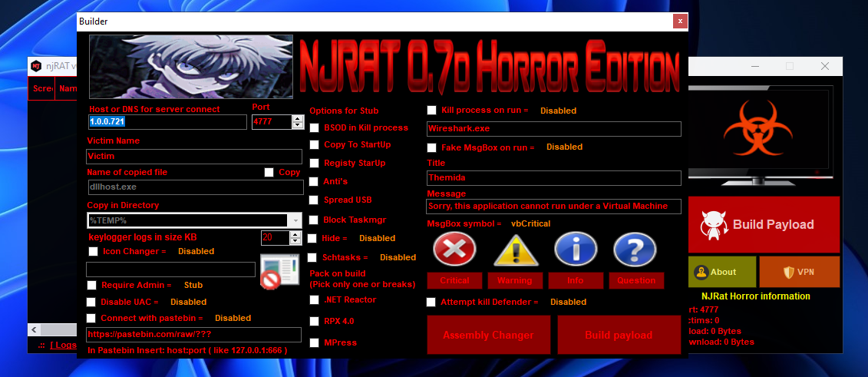This screenshot has height=377, width=868.
Task: Click the blue Question mark icon
Action: pyautogui.click(x=635, y=249)
